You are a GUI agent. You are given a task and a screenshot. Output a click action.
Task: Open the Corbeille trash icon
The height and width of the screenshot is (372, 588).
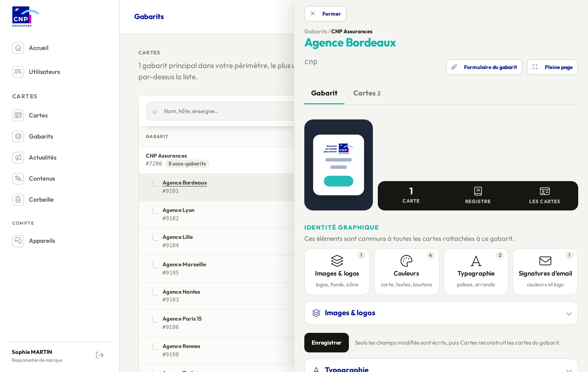point(18,199)
